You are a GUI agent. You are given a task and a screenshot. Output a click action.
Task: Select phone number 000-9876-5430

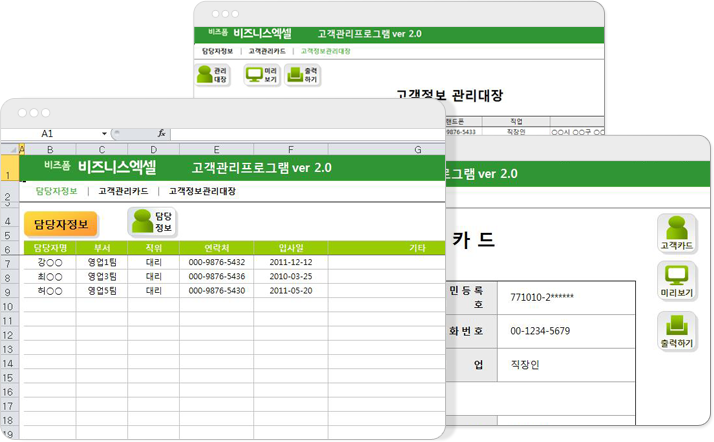[x=216, y=291]
